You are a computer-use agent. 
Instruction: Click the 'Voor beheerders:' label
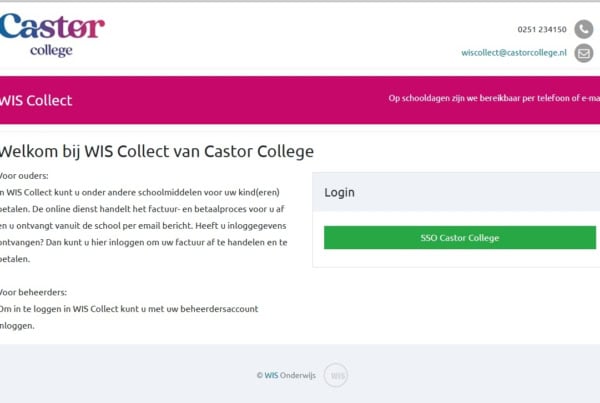pyautogui.click(x=33, y=292)
